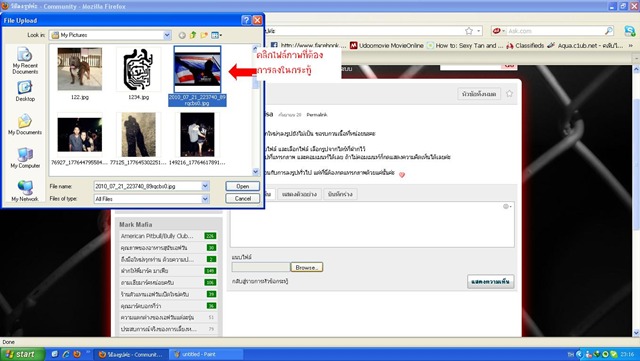
Task: Open the Classifieds bookmark
Action: pyautogui.click(x=525, y=46)
